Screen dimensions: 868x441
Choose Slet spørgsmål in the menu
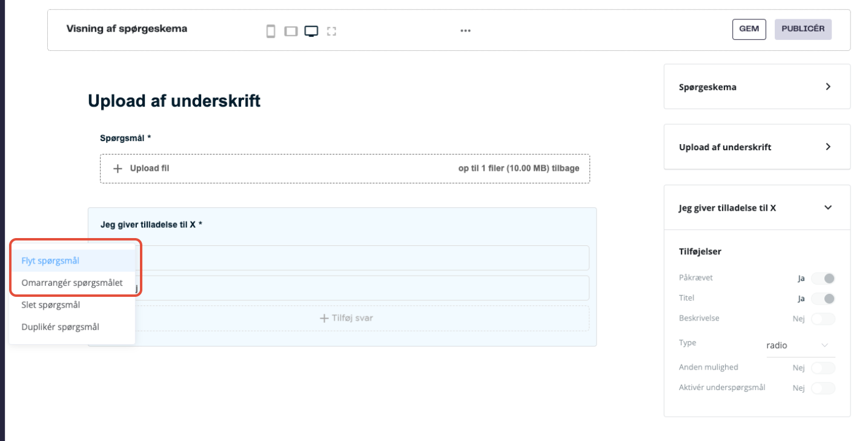[x=51, y=305]
